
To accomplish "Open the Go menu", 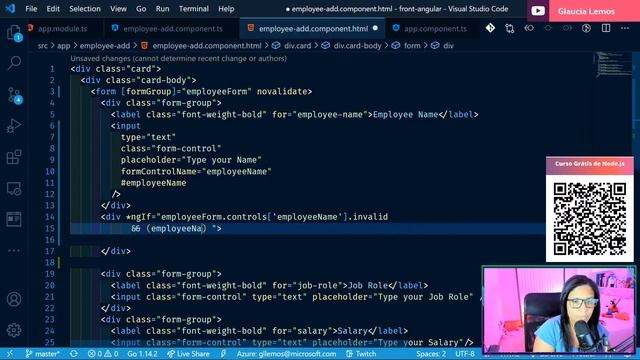I will pyautogui.click(x=141, y=9).
